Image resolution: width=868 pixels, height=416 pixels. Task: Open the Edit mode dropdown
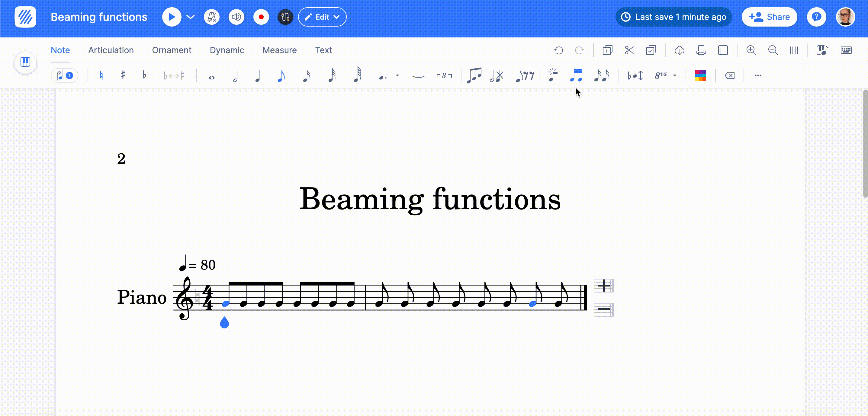tap(322, 17)
